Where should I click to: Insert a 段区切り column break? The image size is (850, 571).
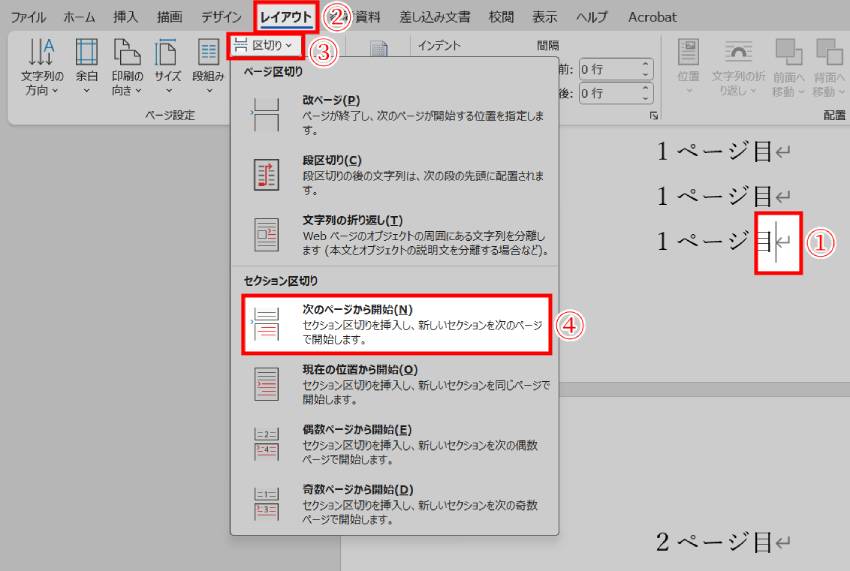pyautogui.click(x=395, y=175)
